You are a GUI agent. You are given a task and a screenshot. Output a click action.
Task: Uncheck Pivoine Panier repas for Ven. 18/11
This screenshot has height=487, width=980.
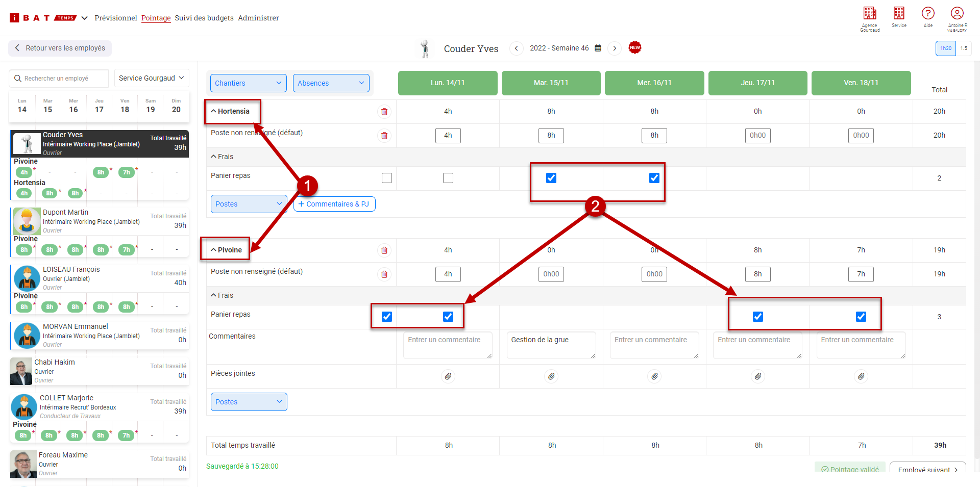tap(861, 317)
